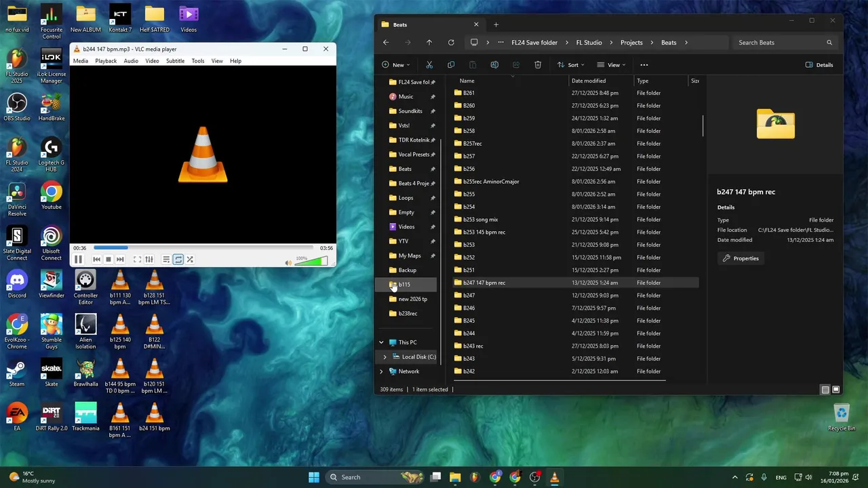
Task: Click the Rename icon in toolbar
Action: click(494, 65)
